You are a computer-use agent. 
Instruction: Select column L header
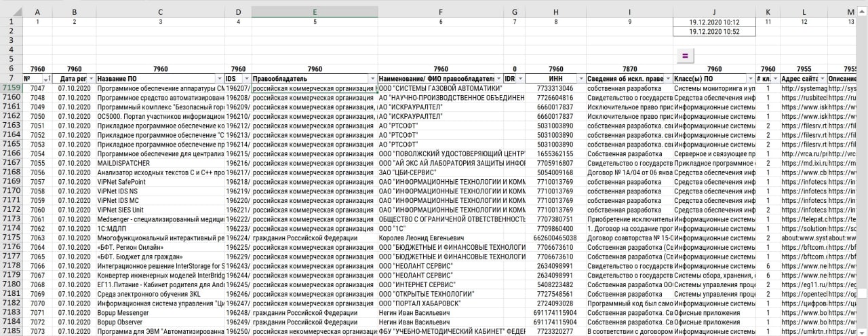804,12
